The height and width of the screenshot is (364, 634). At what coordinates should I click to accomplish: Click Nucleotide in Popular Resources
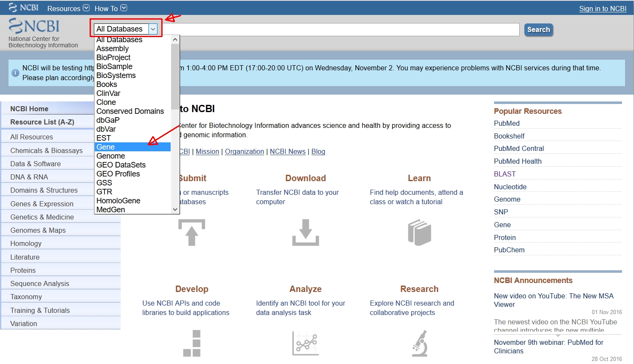click(x=510, y=187)
